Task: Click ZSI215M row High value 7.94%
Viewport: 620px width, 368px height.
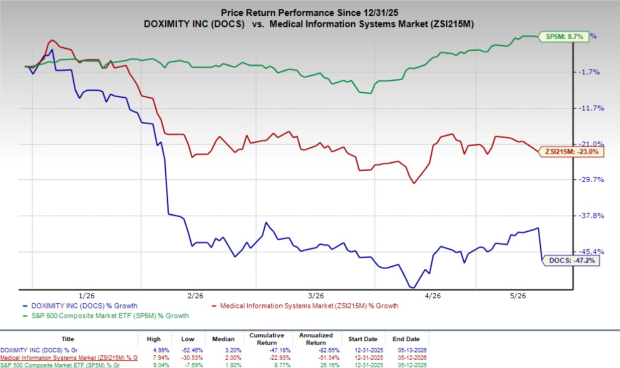Action: coord(161,358)
